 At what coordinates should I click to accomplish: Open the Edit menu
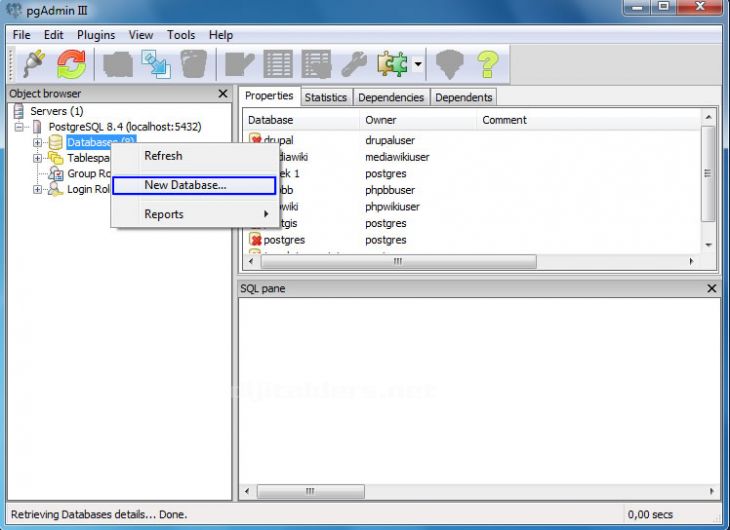[54, 35]
